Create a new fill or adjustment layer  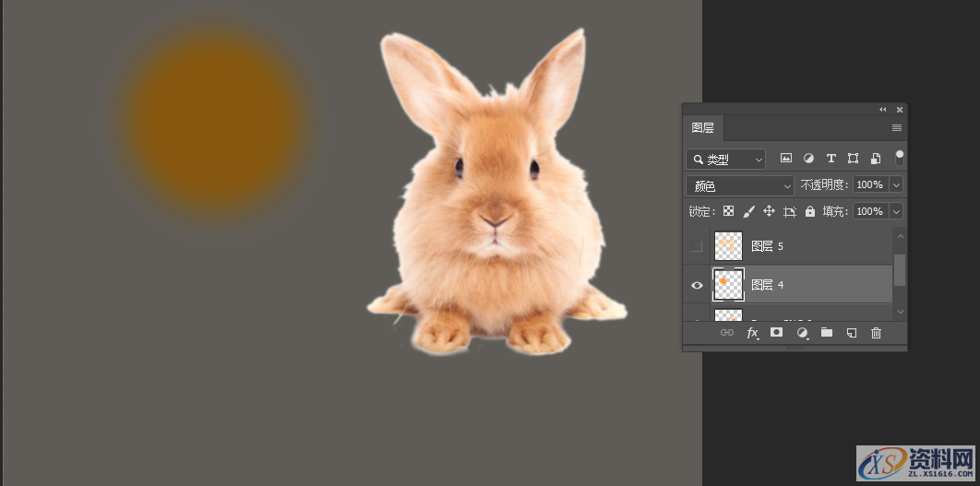coord(802,333)
